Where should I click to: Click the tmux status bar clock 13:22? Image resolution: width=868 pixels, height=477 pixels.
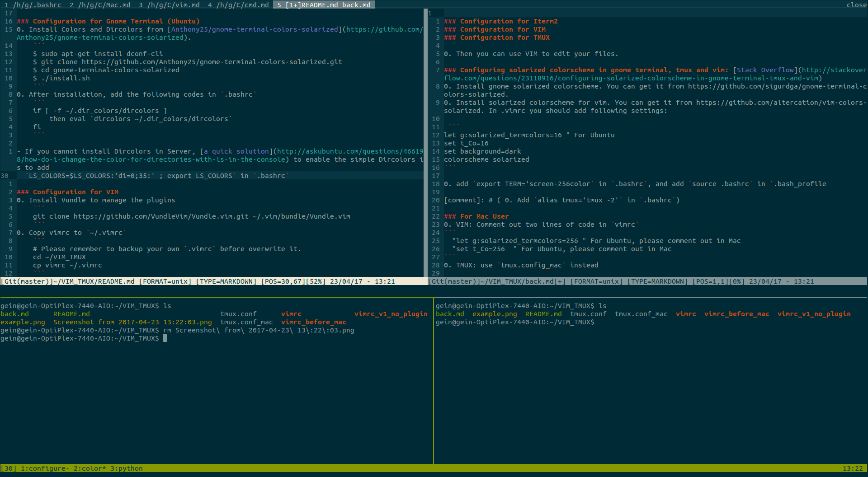pos(853,468)
